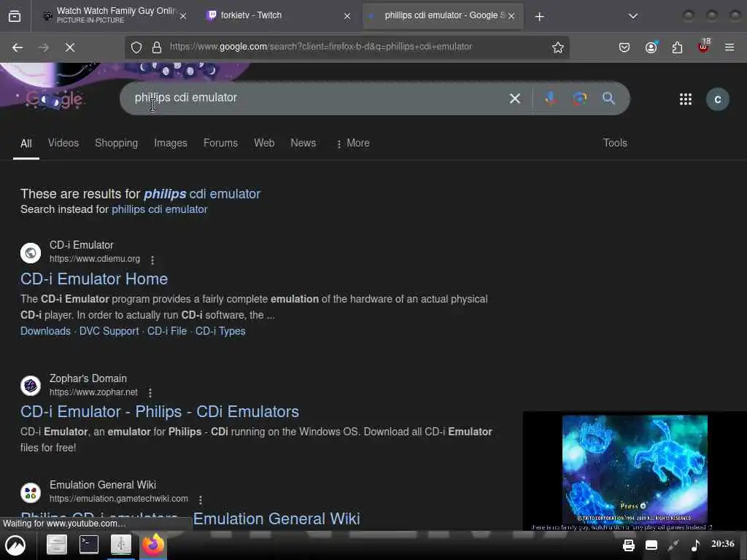Open the file manager in the taskbar

56,545
